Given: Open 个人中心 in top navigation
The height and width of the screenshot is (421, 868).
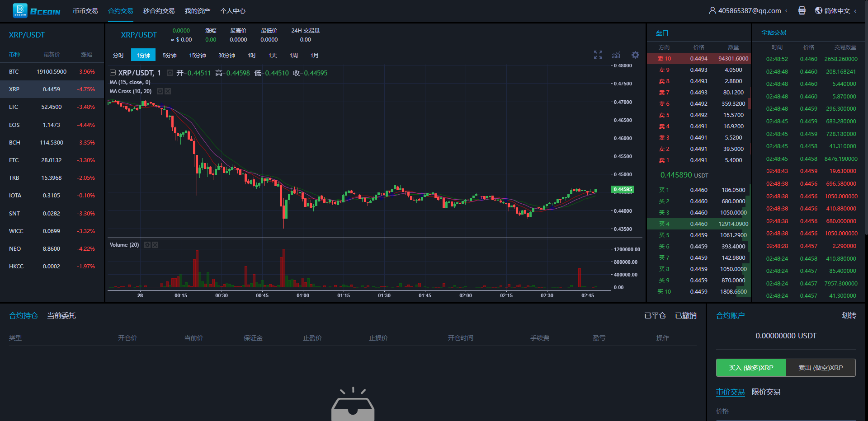Looking at the screenshot, I should click(233, 11).
